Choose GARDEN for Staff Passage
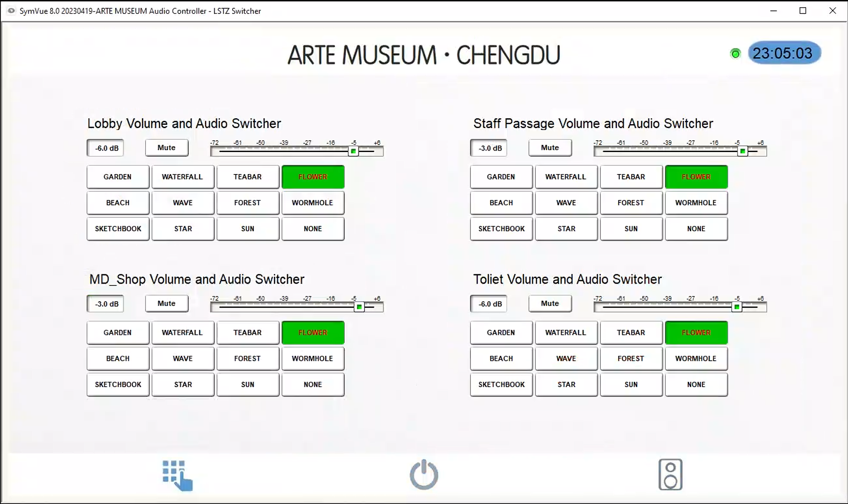The image size is (848, 504). (501, 177)
